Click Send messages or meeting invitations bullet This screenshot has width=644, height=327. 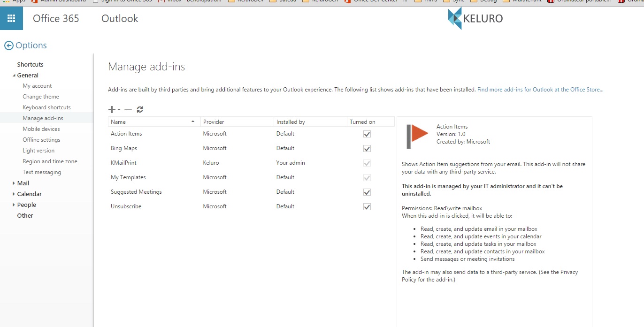tap(468, 259)
